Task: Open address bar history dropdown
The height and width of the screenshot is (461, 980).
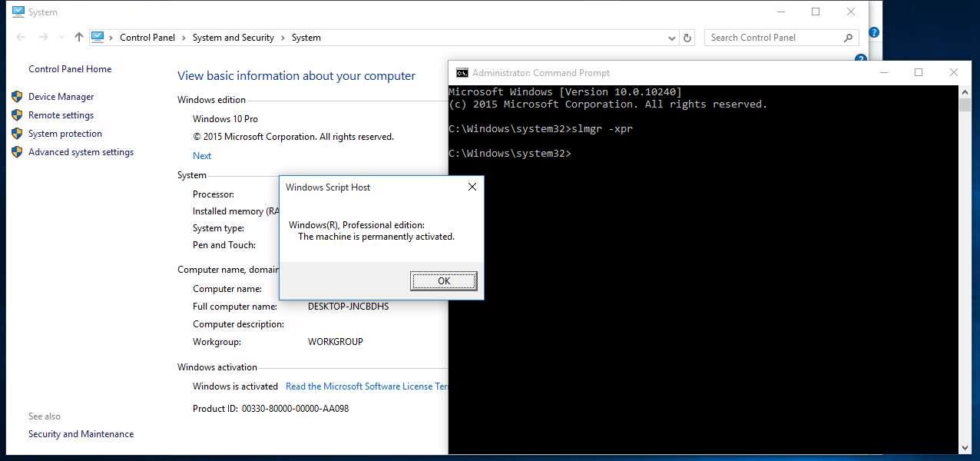Action: [x=672, y=38]
